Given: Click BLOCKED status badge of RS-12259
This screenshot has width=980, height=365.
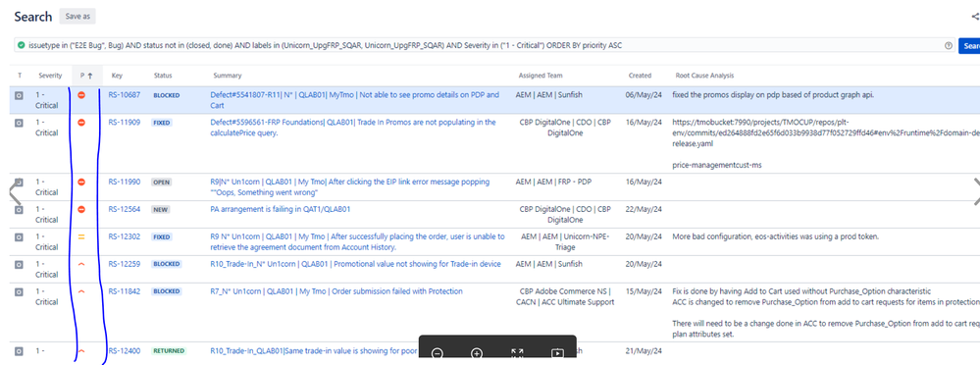Looking at the screenshot, I should (166, 264).
